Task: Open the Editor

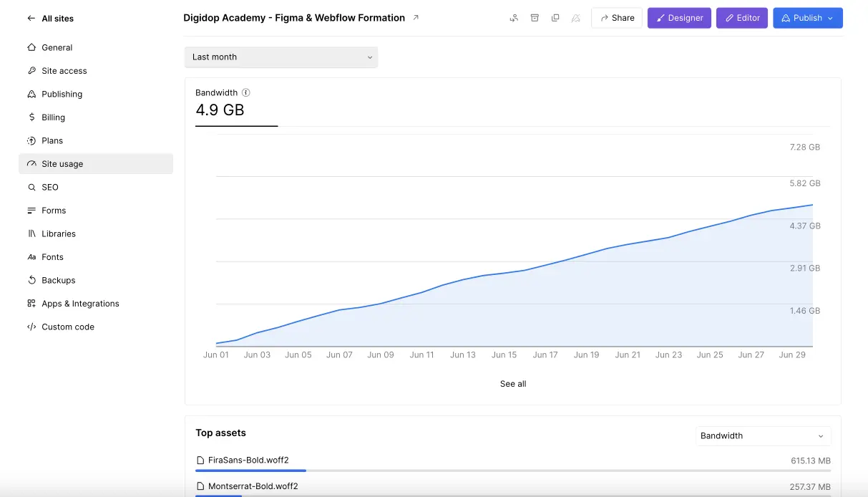Action: [x=742, y=18]
